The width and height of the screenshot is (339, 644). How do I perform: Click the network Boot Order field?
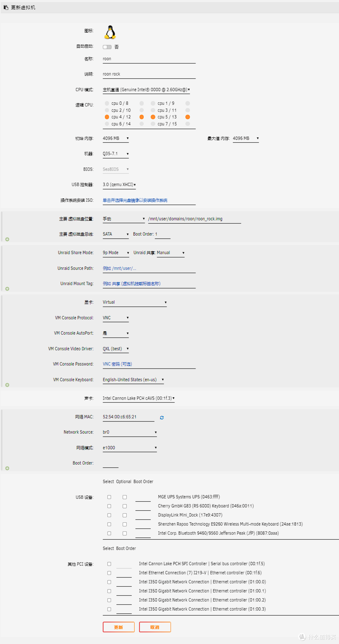pos(110,463)
